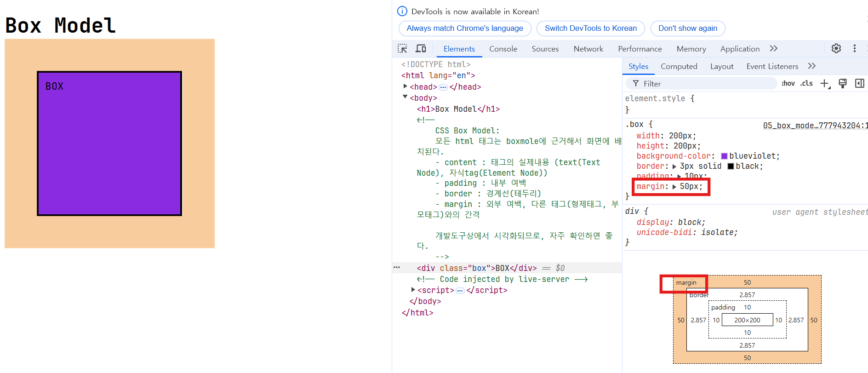Select the html lang en element row
The height and width of the screenshot is (373, 868).
pyautogui.click(x=438, y=75)
